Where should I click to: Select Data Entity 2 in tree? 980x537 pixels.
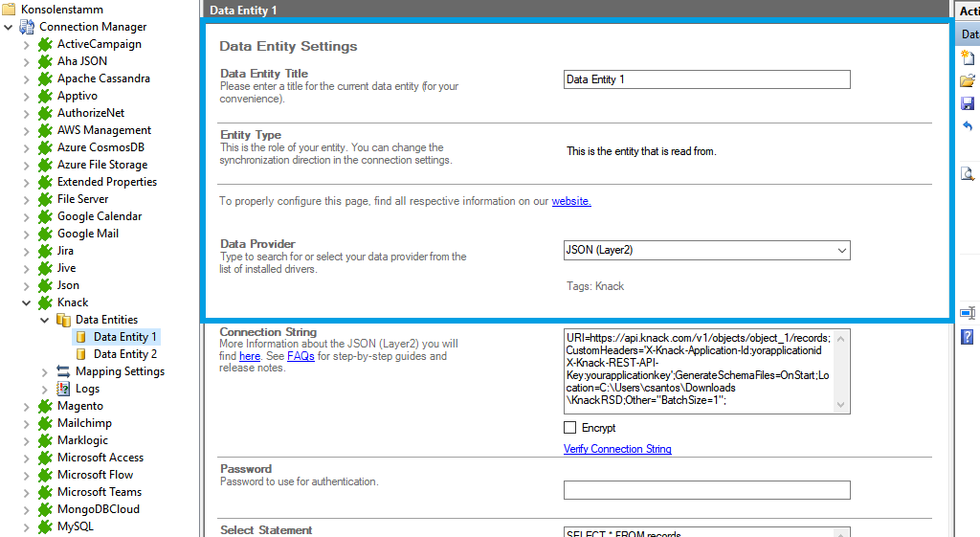pyautogui.click(x=124, y=354)
